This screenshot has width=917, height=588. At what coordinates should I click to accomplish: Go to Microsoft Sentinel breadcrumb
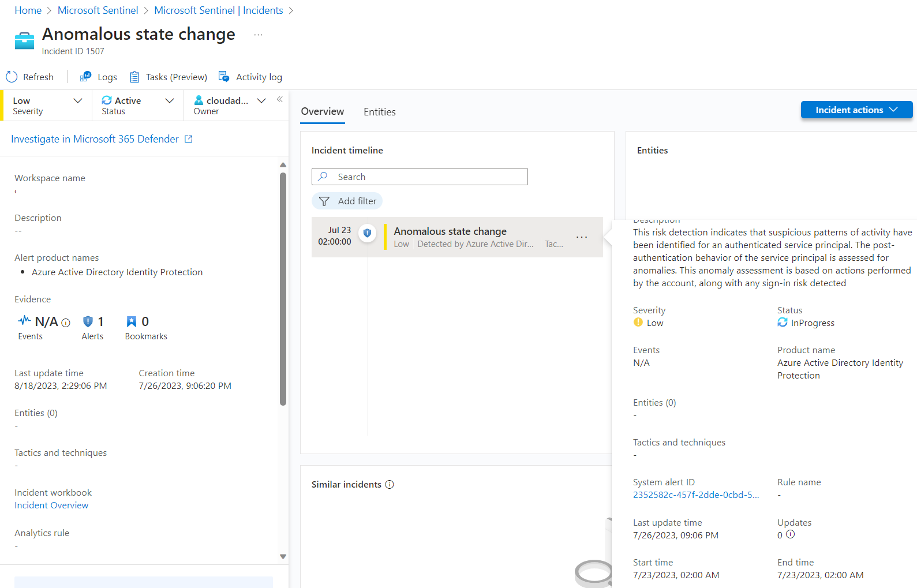click(x=98, y=10)
